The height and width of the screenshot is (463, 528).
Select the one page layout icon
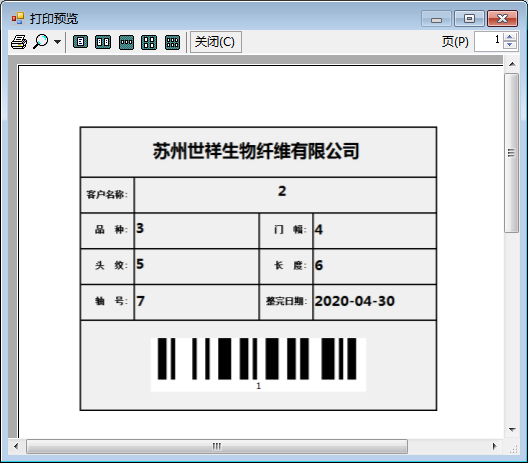(80, 42)
